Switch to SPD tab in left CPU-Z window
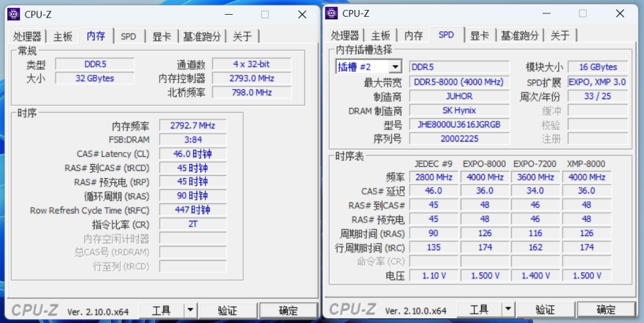 tap(129, 36)
